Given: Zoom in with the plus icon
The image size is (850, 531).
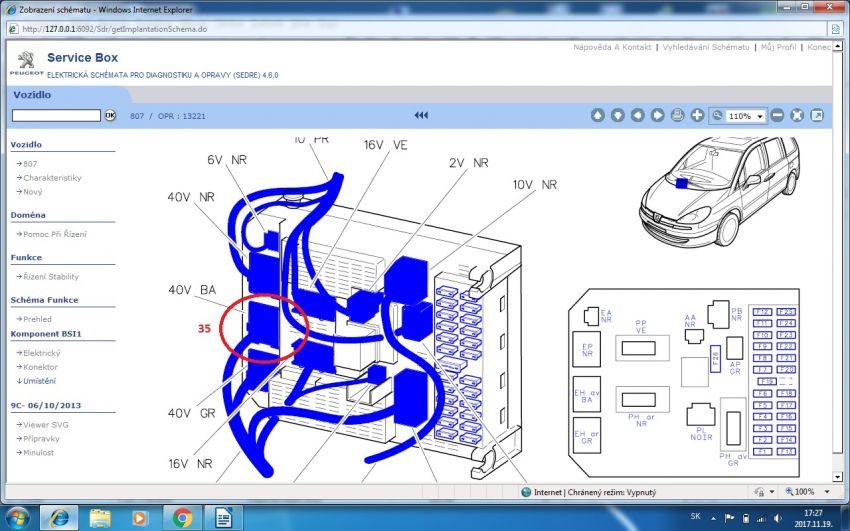Looking at the screenshot, I should pyautogui.click(x=697, y=115).
